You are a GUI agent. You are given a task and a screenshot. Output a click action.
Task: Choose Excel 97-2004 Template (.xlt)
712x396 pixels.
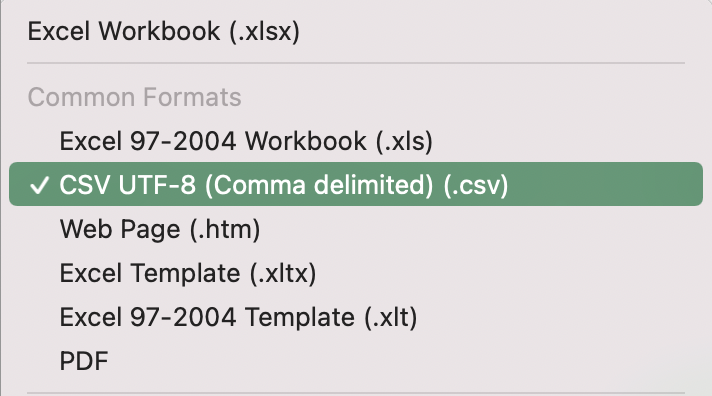tap(356, 317)
